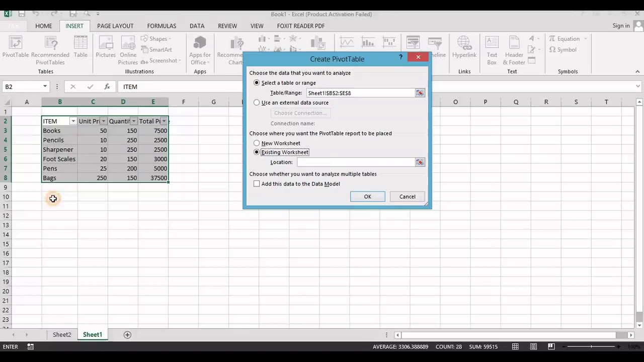Check 'Add this data to the Data Model'
Screen dimensions: 644x362
[x=257, y=184]
